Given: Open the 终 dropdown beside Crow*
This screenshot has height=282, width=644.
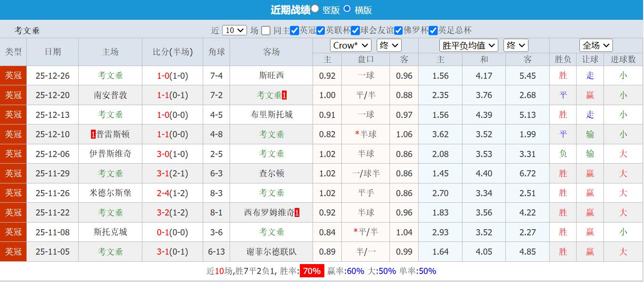Looking at the screenshot, I should click(x=389, y=45).
